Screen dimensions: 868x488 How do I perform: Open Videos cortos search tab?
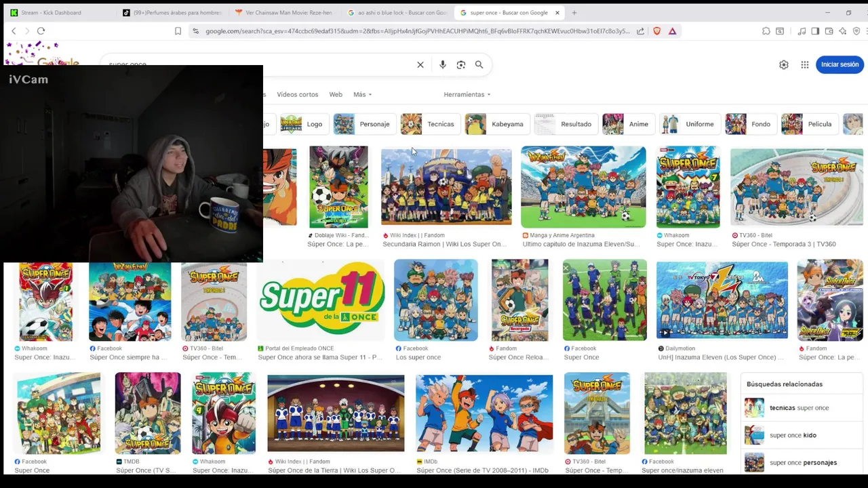(x=297, y=95)
